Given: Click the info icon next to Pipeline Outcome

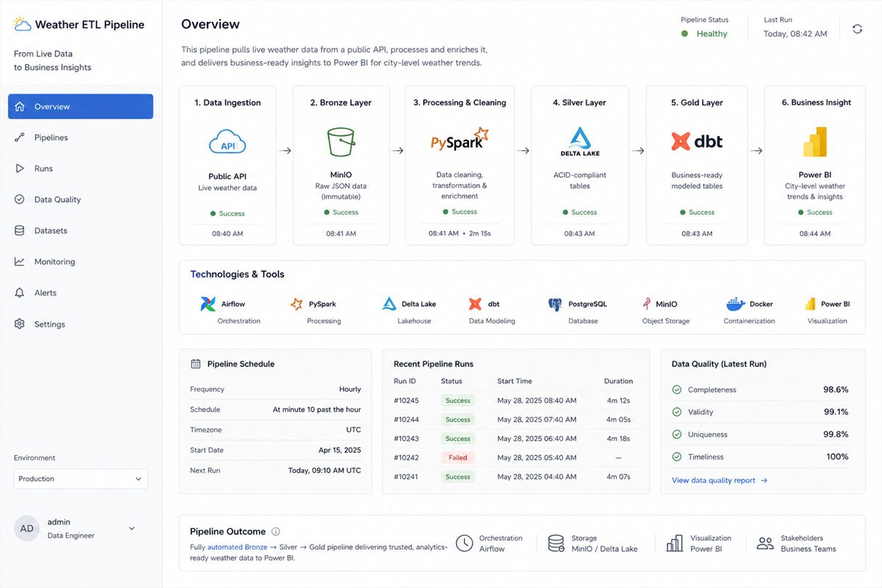Looking at the screenshot, I should (x=276, y=531).
